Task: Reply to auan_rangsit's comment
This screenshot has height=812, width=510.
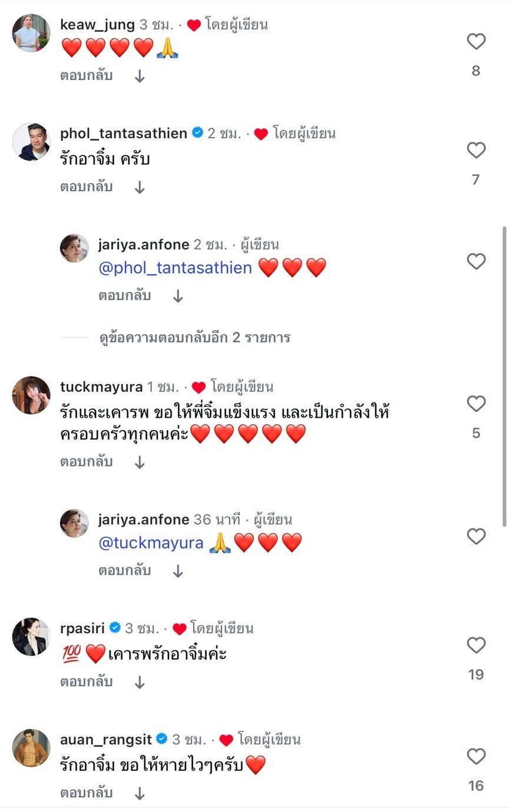Action: (x=86, y=793)
